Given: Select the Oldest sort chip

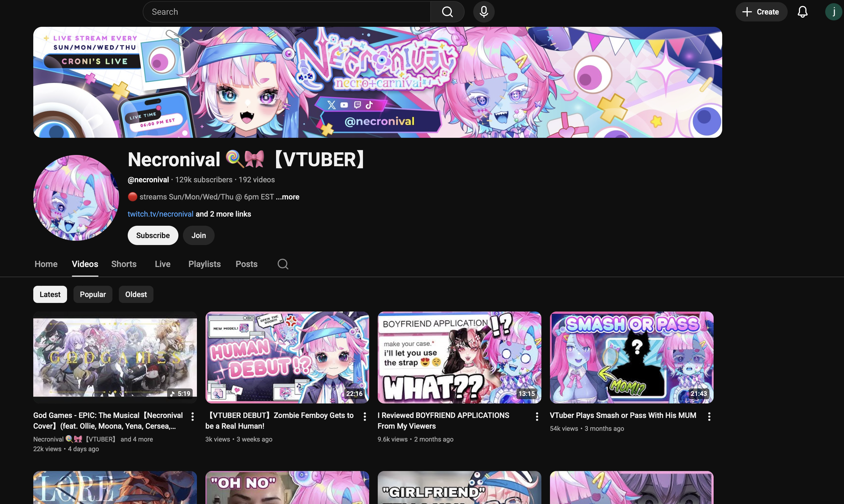Looking at the screenshot, I should click(x=136, y=294).
